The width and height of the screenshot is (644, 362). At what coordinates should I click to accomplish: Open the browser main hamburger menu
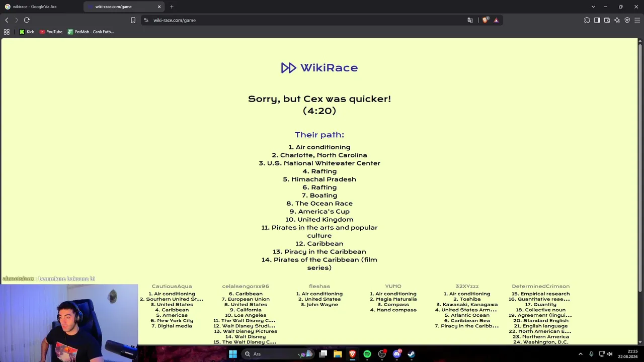click(637, 20)
